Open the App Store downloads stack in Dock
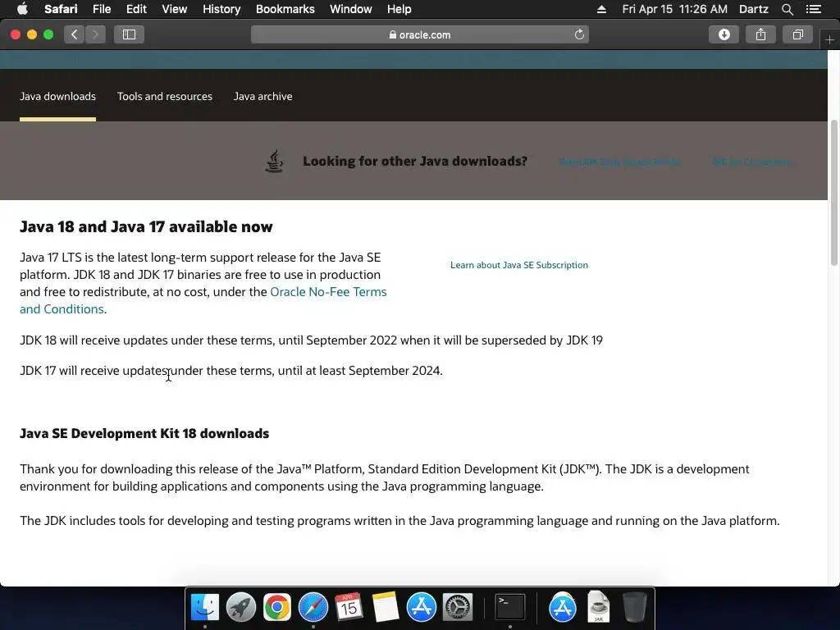 pos(563,608)
